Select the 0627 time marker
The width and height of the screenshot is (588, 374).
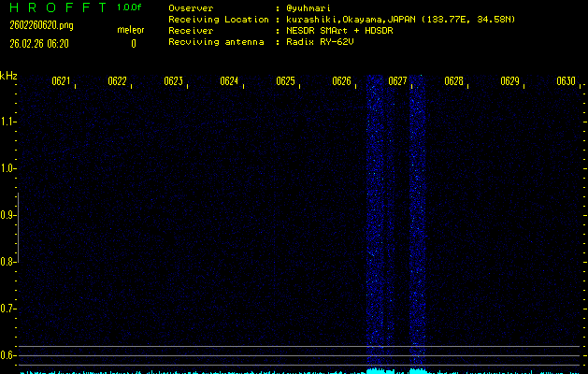point(397,81)
